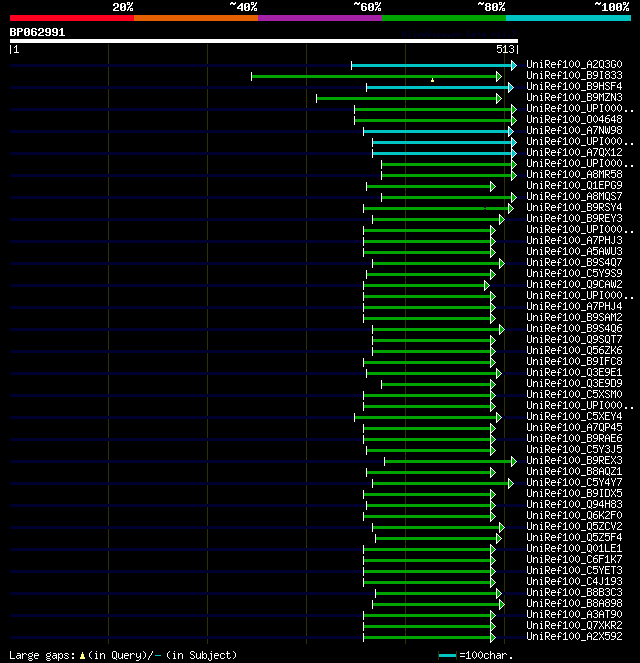Screen dimensions: 640x663
Task: Open hit UniRef100_C5Y4Y7
Action: point(574,482)
